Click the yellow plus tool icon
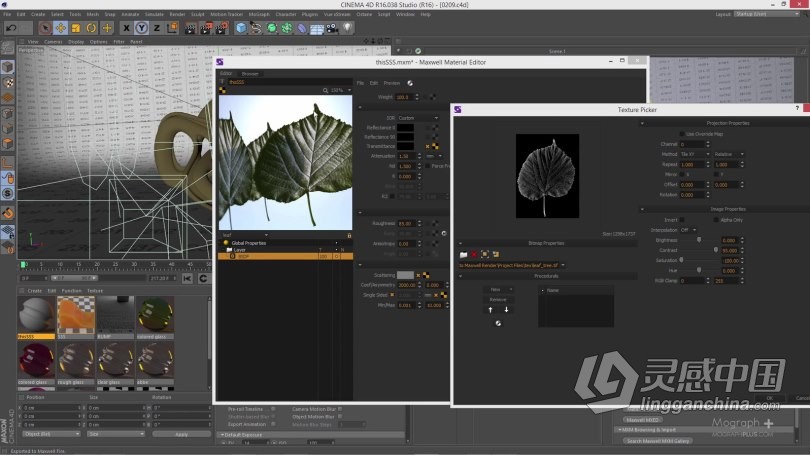The height and width of the screenshot is (455, 810). pos(107,28)
